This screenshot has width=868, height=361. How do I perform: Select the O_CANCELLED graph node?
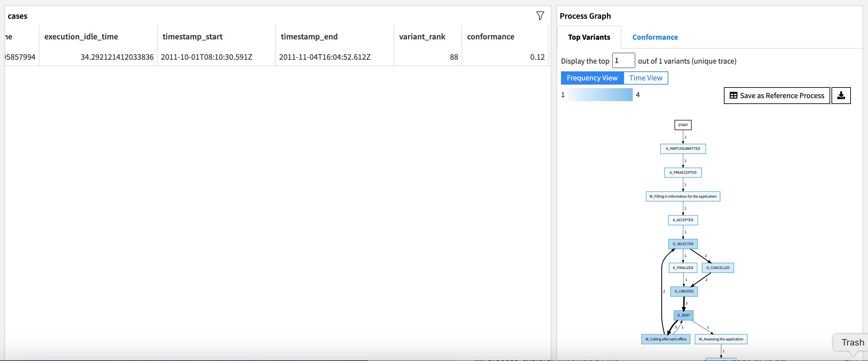[718, 268]
